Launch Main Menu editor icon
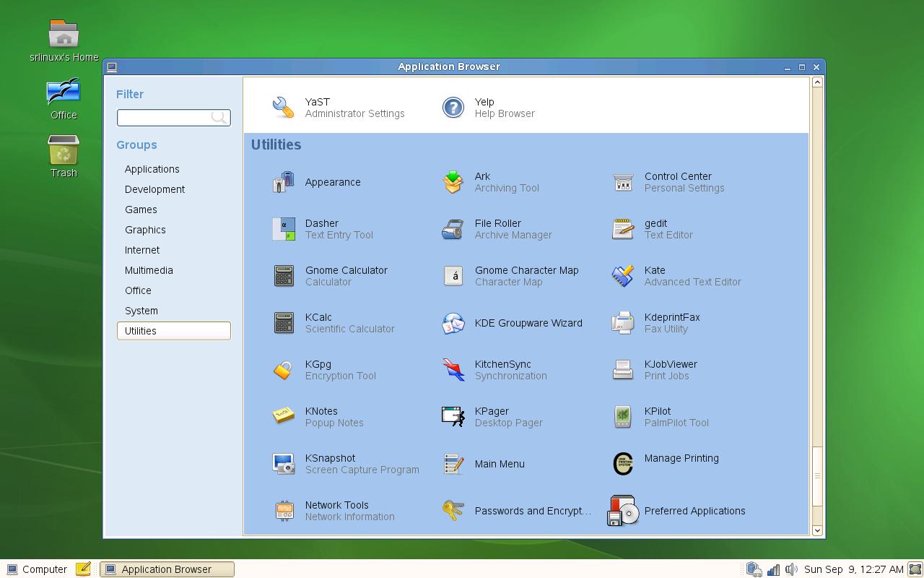Image resolution: width=924 pixels, height=578 pixels. coord(453,464)
